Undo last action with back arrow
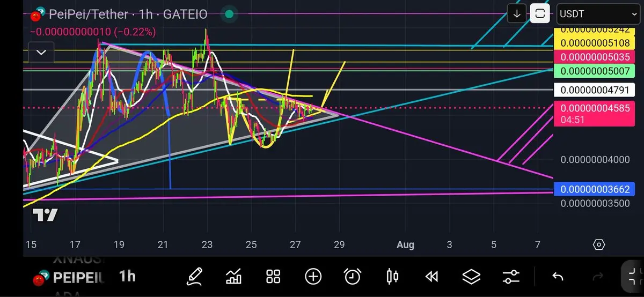The image size is (644, 297). (x=558, y=277)
